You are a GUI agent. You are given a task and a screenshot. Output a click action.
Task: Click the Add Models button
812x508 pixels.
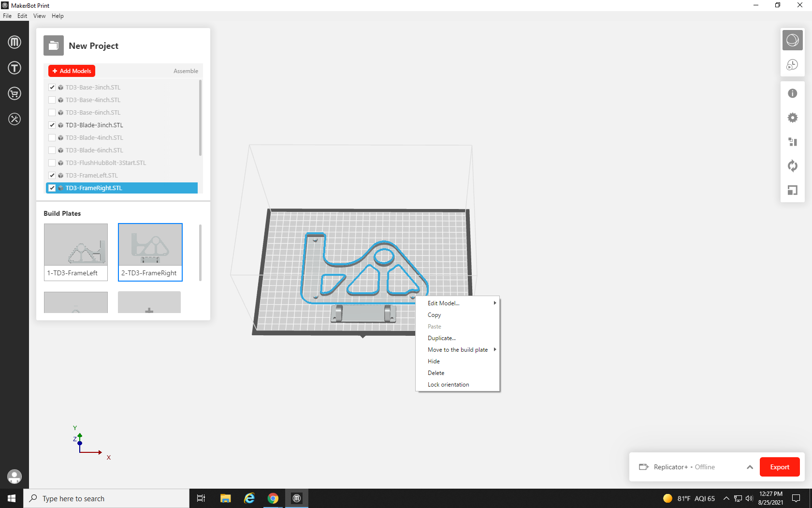tap(72, 71)
